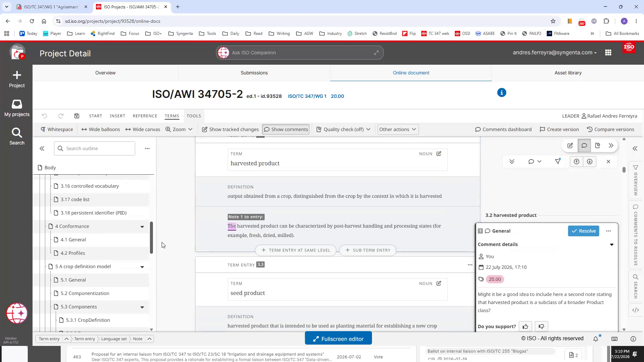The height and width of the screenshot is (362, 644).
Task: Collapse right sidebar with double chevron
Action: click(635, 148)
